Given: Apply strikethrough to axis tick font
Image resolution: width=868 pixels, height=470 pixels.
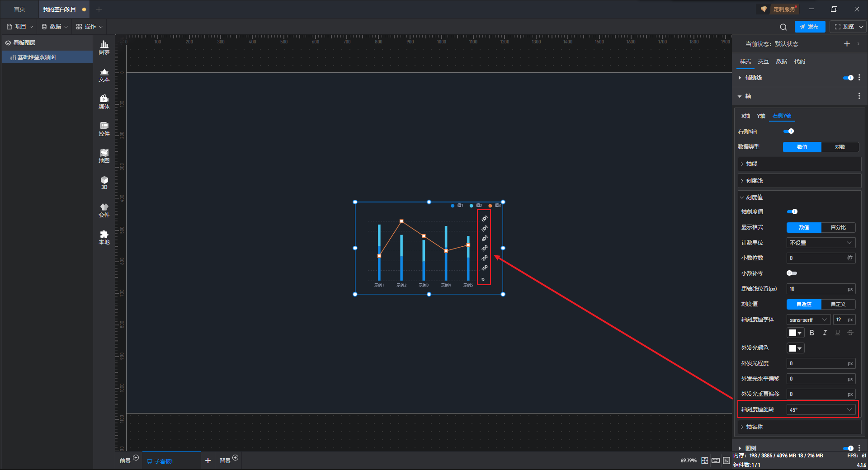Looking at the screenshot, I should (850, 333).
